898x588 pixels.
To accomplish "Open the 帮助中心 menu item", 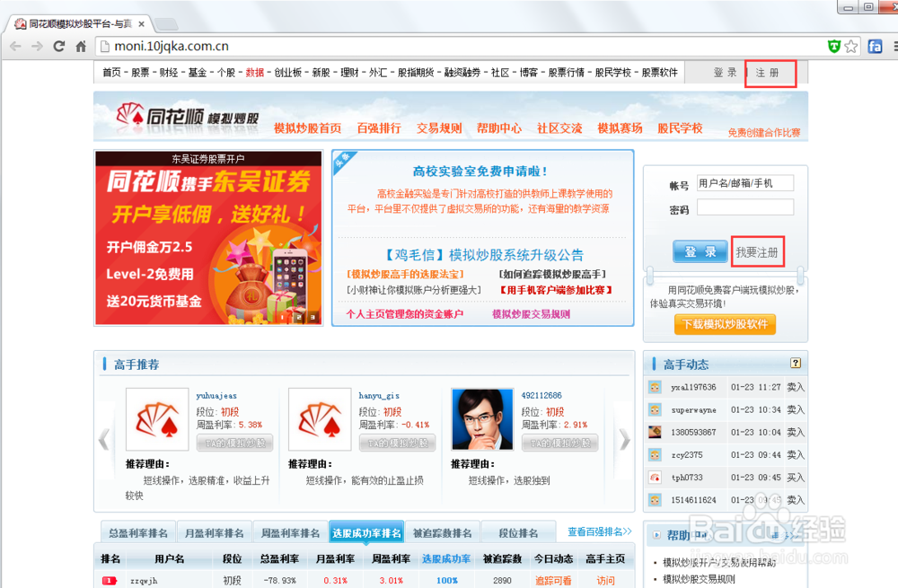I will pos(499,128).
